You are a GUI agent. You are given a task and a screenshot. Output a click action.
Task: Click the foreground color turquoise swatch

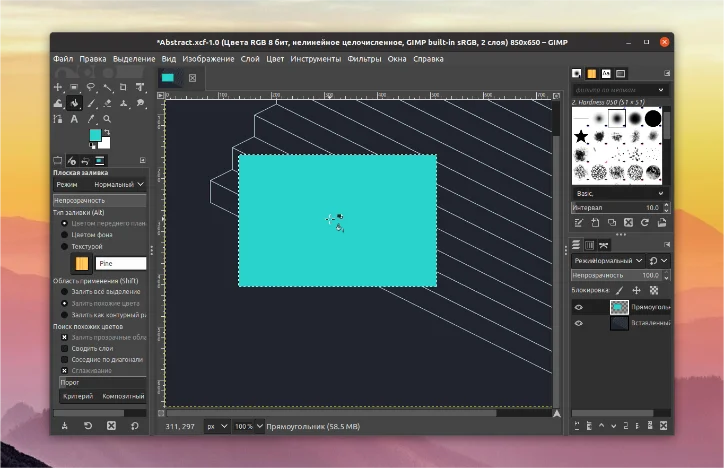(x=95, y=134)
